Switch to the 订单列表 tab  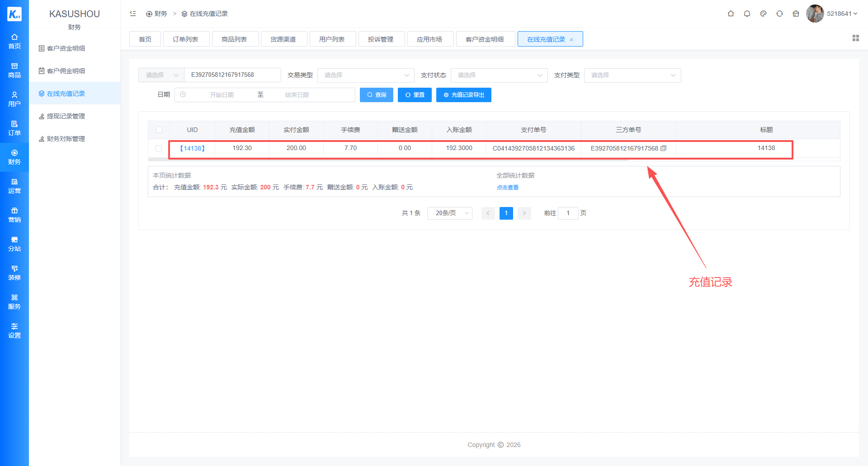(x=186, y=39)
